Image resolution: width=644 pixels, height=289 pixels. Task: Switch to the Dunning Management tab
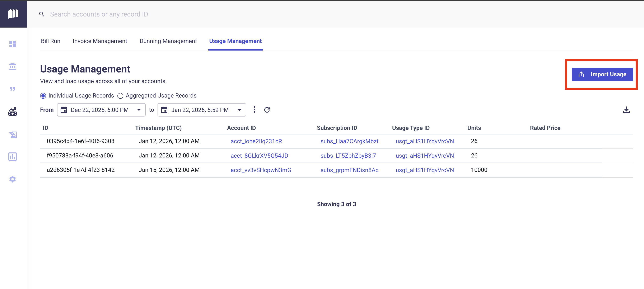168,41
